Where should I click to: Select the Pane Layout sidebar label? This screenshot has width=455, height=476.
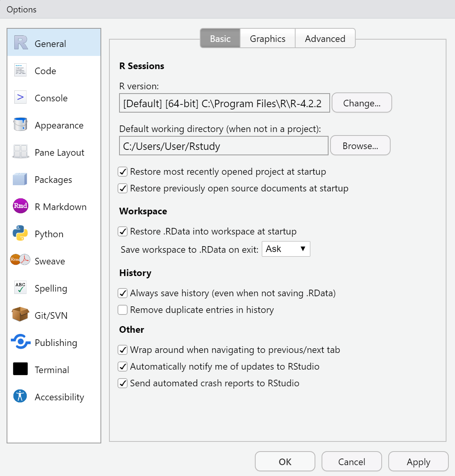coord(59,153)
